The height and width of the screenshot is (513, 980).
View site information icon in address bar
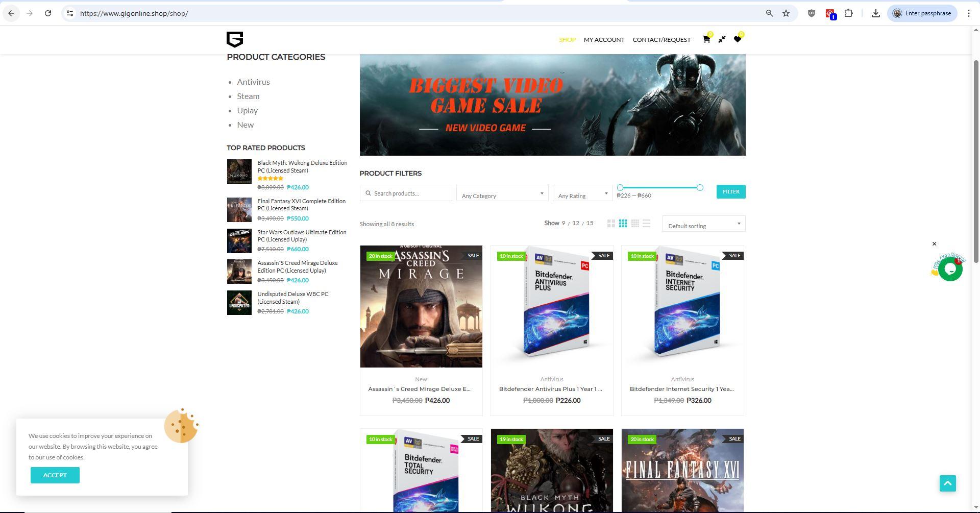click(x=70, y=13)
